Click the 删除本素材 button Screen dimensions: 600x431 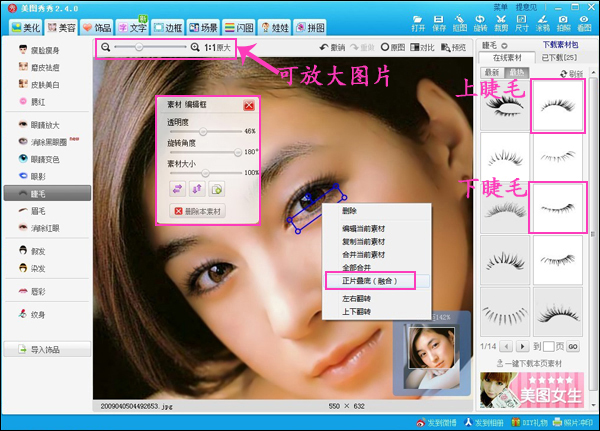coord(199,211)
